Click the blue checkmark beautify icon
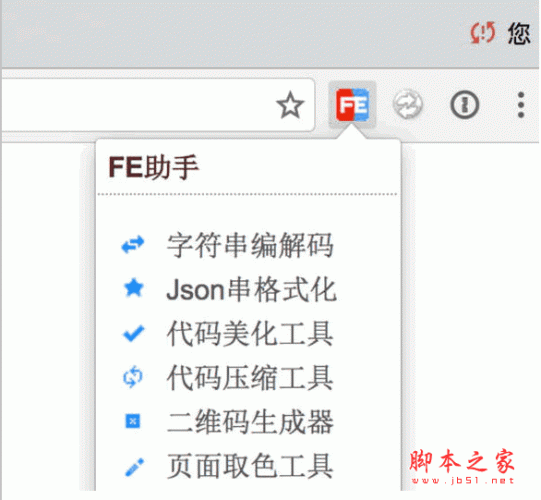This screenshot has width=541, height=500. (134, 333)
